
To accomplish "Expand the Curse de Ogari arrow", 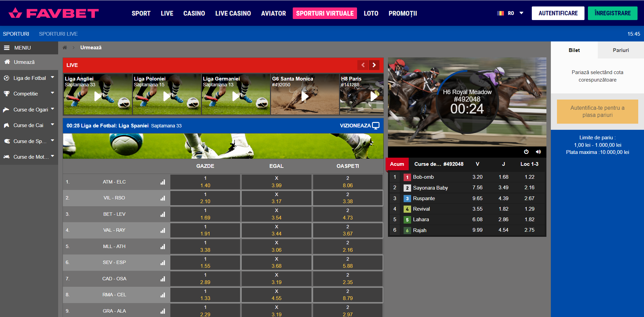I will click(x=52, y=109).
